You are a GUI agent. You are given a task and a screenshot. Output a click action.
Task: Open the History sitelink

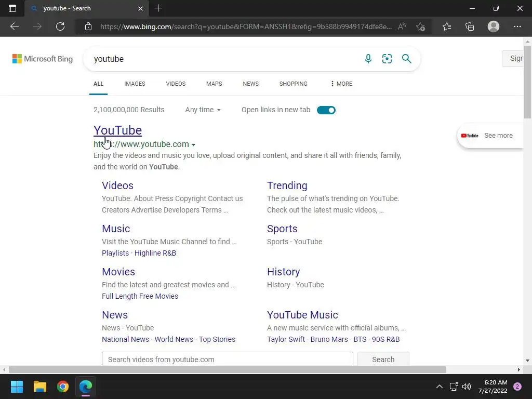click(283, 272)
